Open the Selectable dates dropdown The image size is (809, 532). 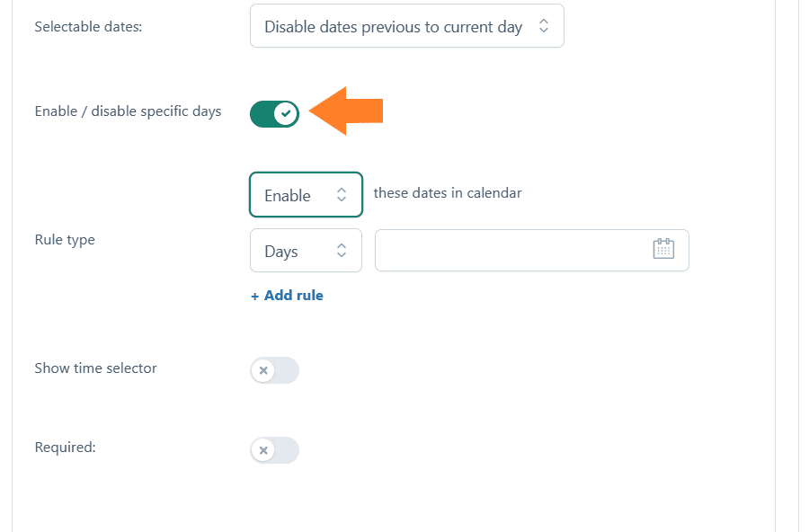[x=407, y=26]
